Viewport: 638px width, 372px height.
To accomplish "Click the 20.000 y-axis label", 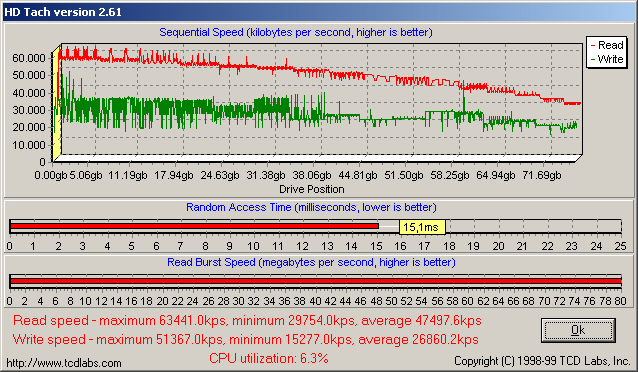I will point(28,127).
